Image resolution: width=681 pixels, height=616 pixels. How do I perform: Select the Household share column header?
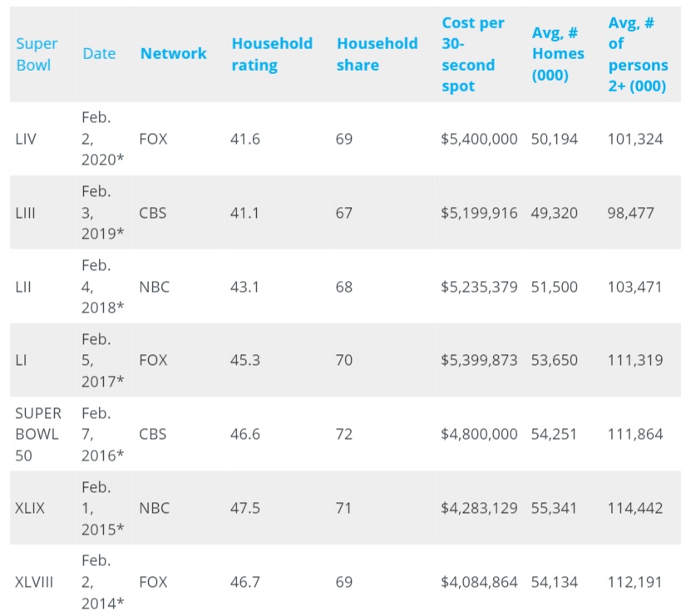click(377, 54)
